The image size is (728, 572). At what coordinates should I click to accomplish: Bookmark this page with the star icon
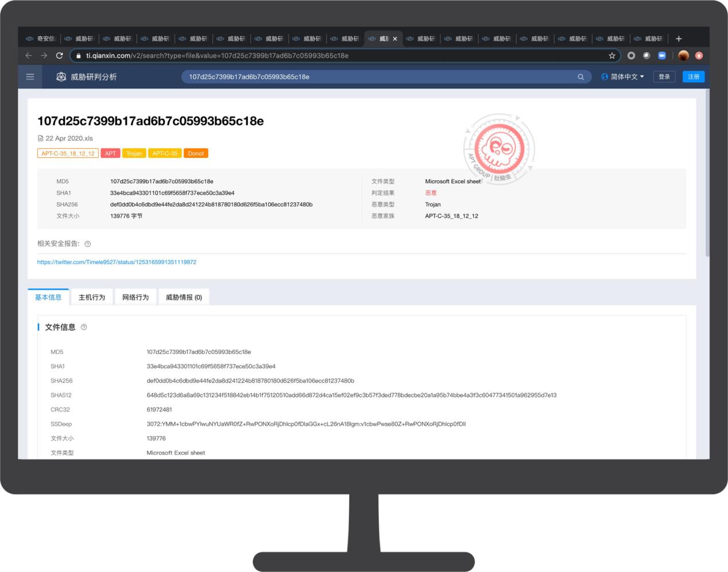612,56
